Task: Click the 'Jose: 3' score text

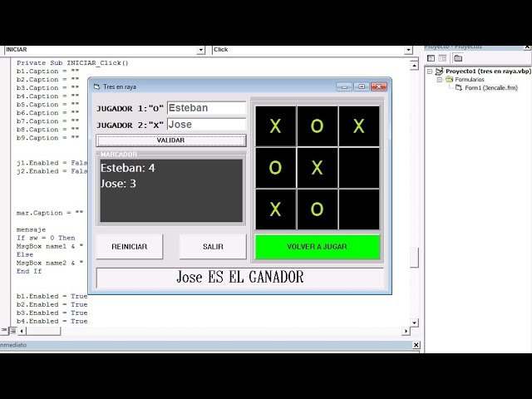Action: (118, 184)
